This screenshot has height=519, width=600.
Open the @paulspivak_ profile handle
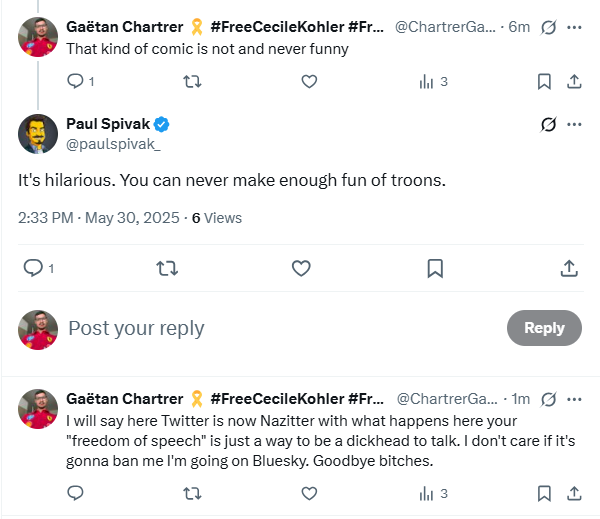113,145
